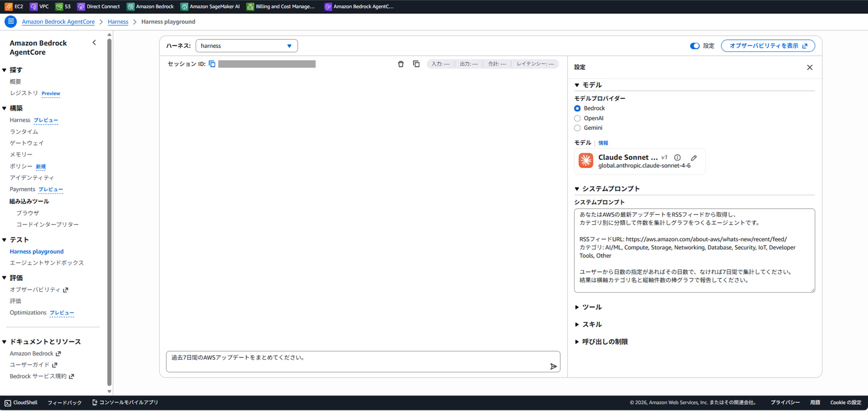Open アイデンティティ in the sidebar
This screenshot has height=411, width=868.
(32, 178)
